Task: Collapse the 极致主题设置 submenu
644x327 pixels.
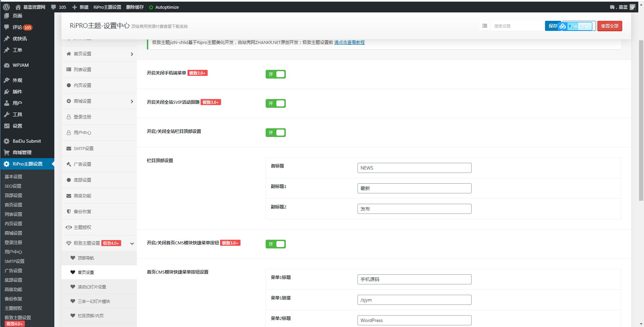Action: (131, 243)
